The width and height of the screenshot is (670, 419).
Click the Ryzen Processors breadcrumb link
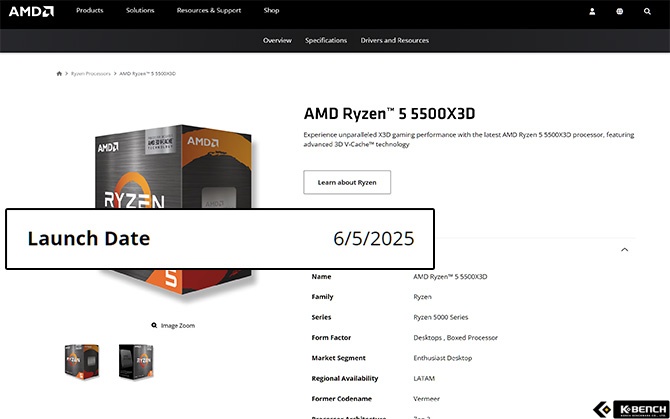coord(91,73)
